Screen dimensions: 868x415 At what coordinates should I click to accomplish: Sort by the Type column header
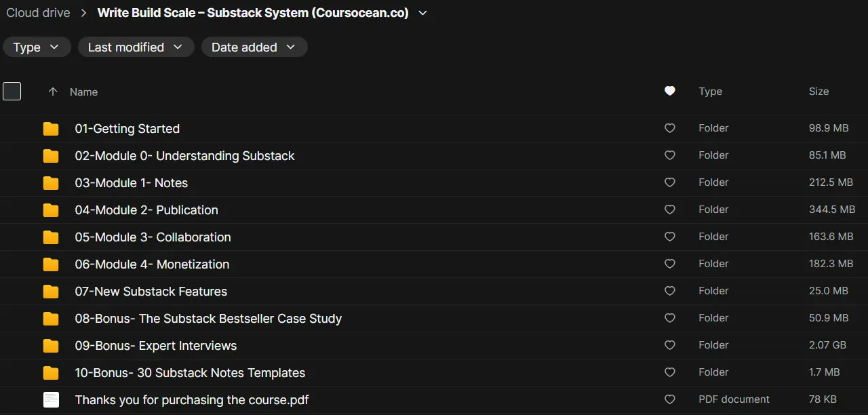tap(710, 91)
